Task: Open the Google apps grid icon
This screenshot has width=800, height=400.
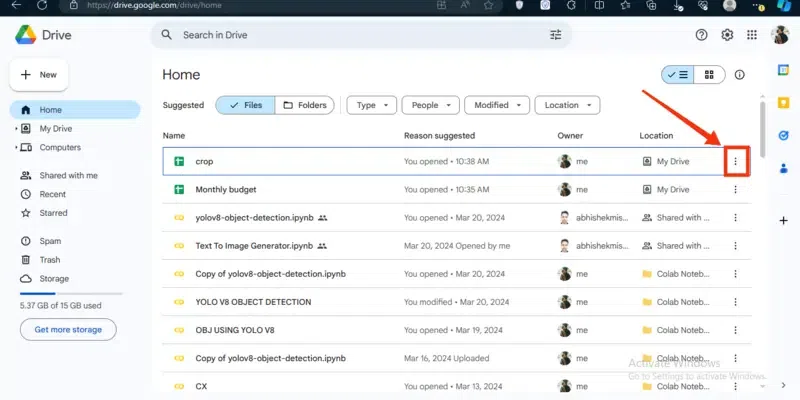Action: 752,35
